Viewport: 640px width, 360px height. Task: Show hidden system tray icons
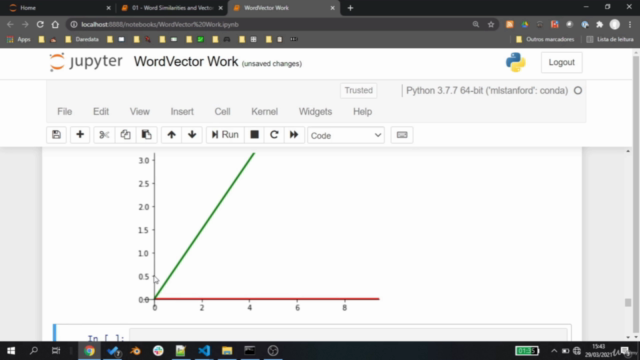click(x=554, y=351)
